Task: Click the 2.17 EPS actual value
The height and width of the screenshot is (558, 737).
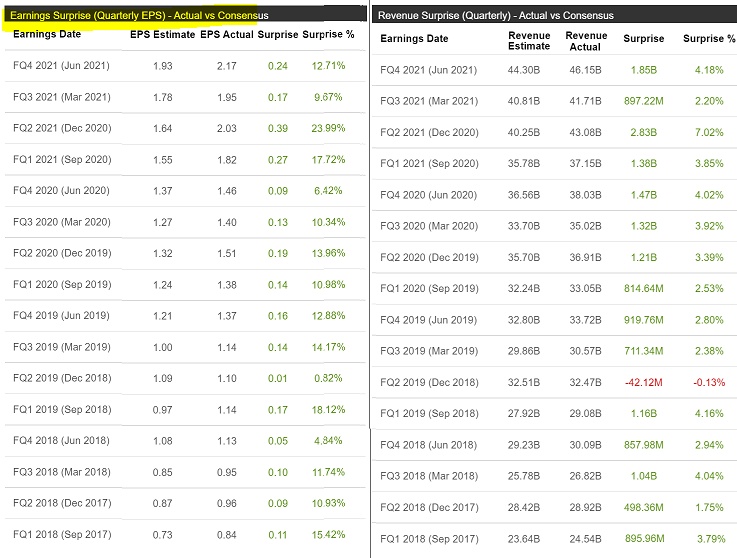Action: point(227,65)
